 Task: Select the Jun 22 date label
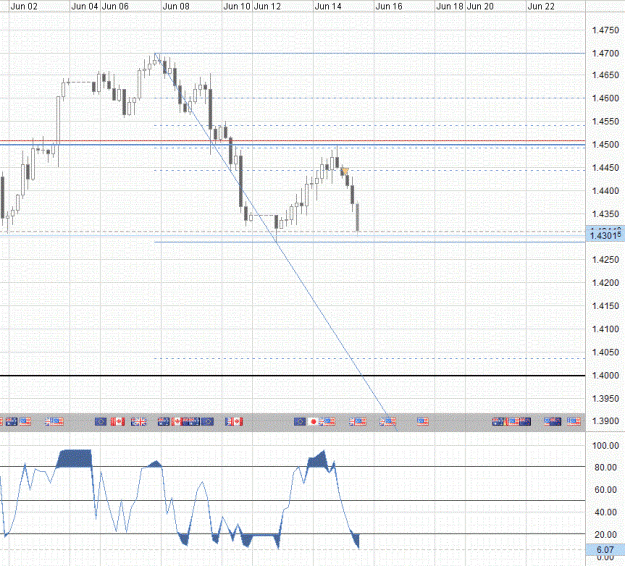coord(541,6)
